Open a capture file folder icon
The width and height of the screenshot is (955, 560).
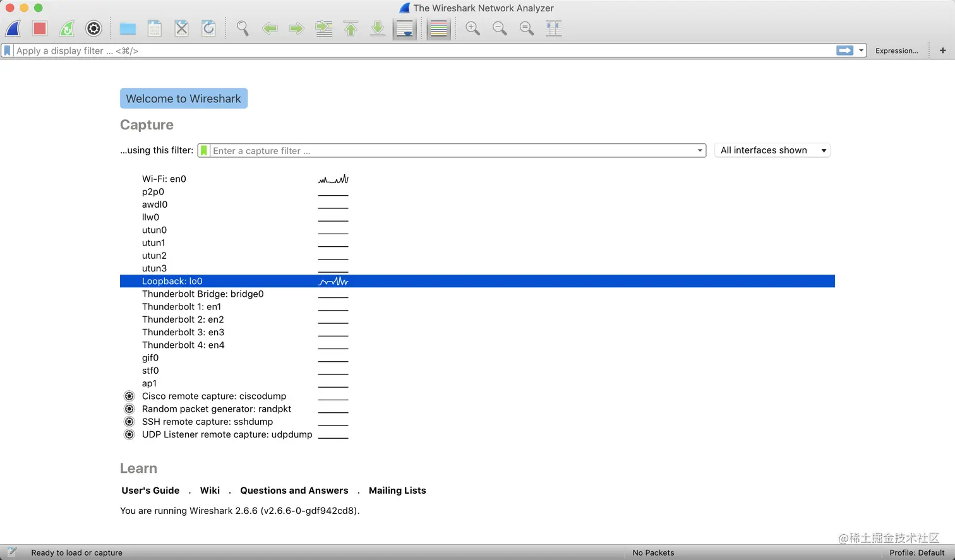[x=128, y=28]
